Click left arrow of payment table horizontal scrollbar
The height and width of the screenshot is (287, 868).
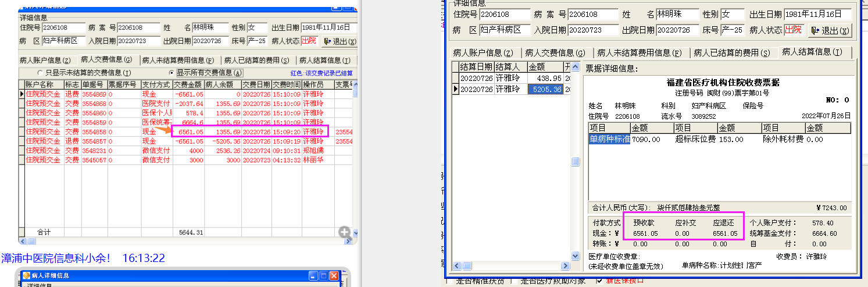[22, 241]
